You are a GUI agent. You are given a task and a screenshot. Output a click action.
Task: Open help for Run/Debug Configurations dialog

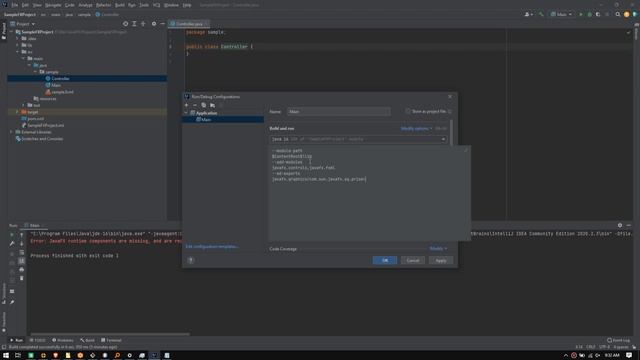(191, 260)
